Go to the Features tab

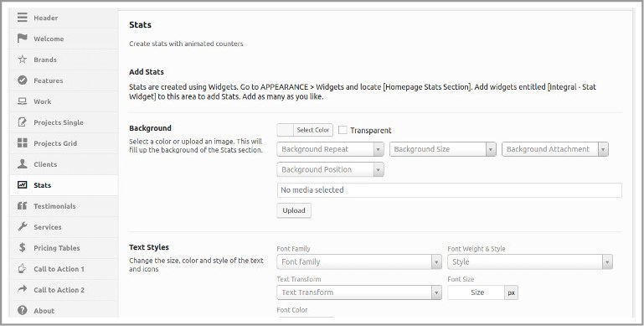click(64, 80)
